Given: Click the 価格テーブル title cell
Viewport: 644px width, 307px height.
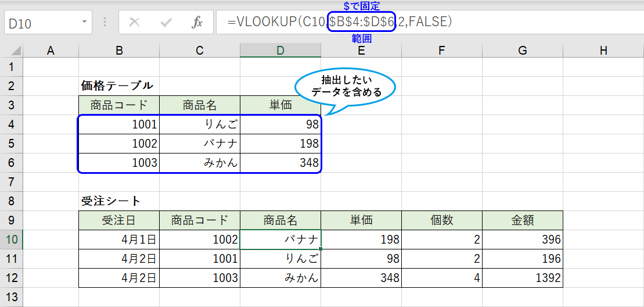Looking at the screenshot, I should pos(118,86).
